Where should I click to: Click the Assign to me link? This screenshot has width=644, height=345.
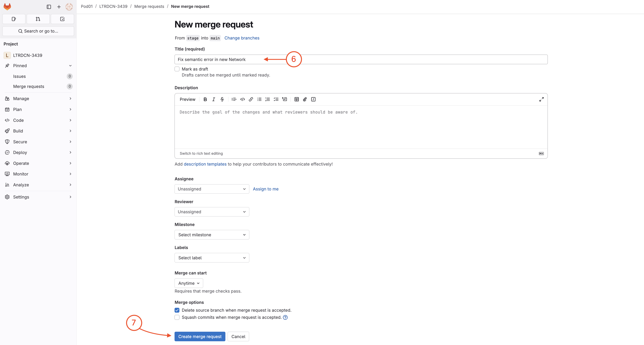click(x=266, y=189)
